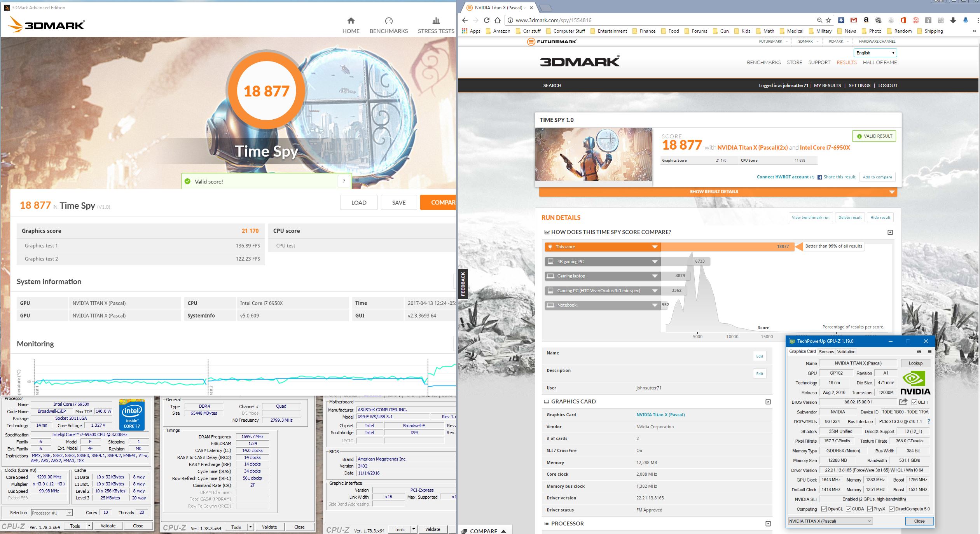Toggle the DirectCompute 5.0 checkbox in GPU-Z
The height and width of the screenshot is (534, 980).
pyautogui.click(x=891, y=509)
